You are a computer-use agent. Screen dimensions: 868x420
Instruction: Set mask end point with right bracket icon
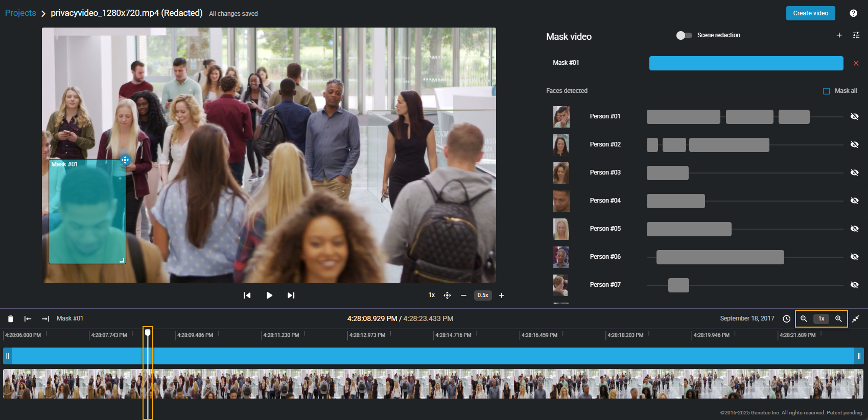click(x=45, y=319)
